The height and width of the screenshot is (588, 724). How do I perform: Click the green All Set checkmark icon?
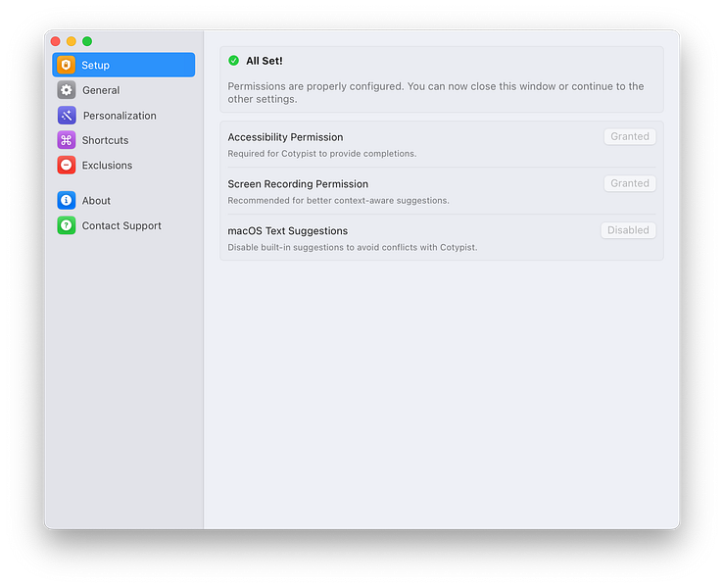pyautogui.click(x=233, y=61)
